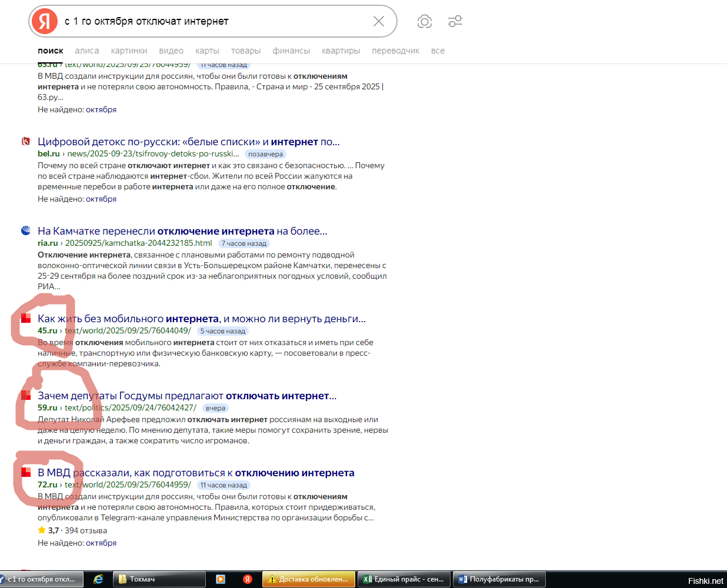Image resolution: width=727 pixels, height=588 pixels.
Task: Open Полуфабрикаты Word taskbar button
Action: click(500, 579)
